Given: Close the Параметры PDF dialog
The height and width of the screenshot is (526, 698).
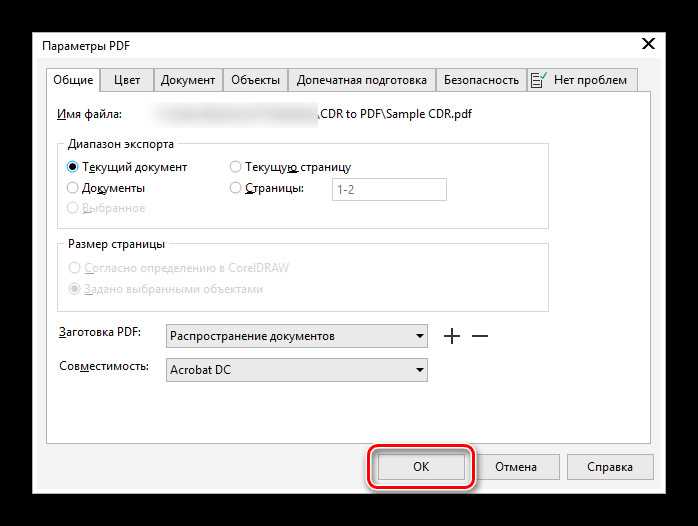Looking at the screenshot, I should click(x=648, y=44).
